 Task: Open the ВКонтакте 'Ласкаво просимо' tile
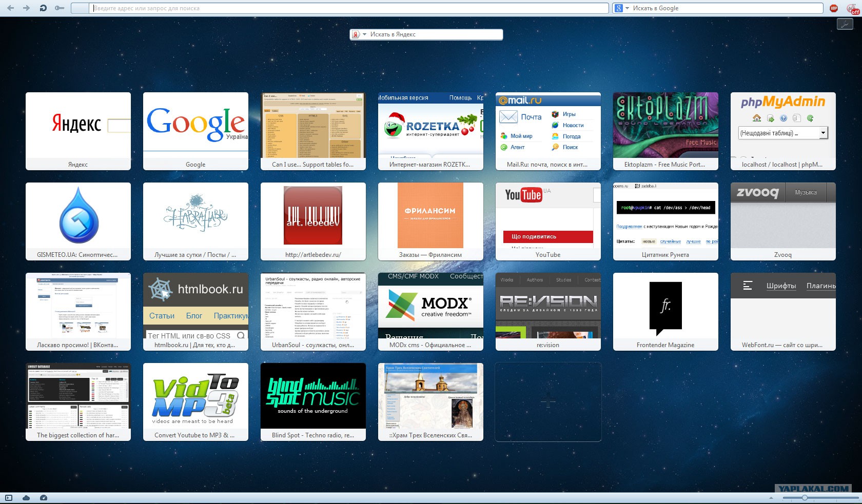tap(78, 312)
